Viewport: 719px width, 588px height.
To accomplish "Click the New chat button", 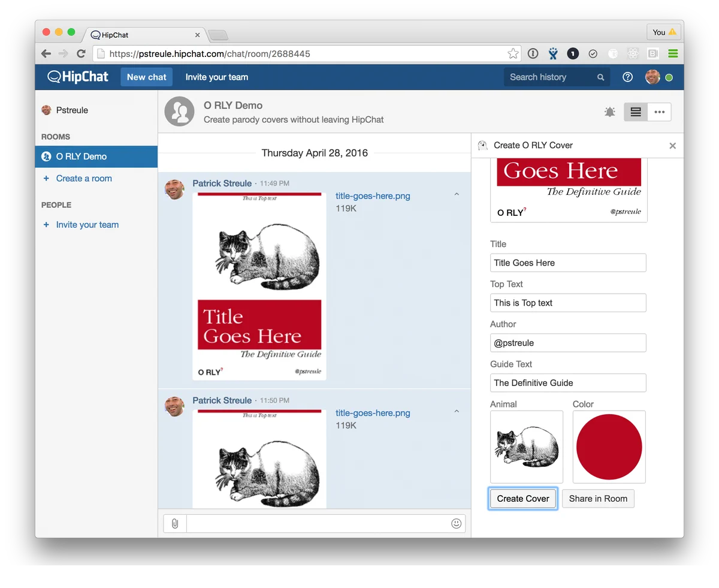I will 147,77.
